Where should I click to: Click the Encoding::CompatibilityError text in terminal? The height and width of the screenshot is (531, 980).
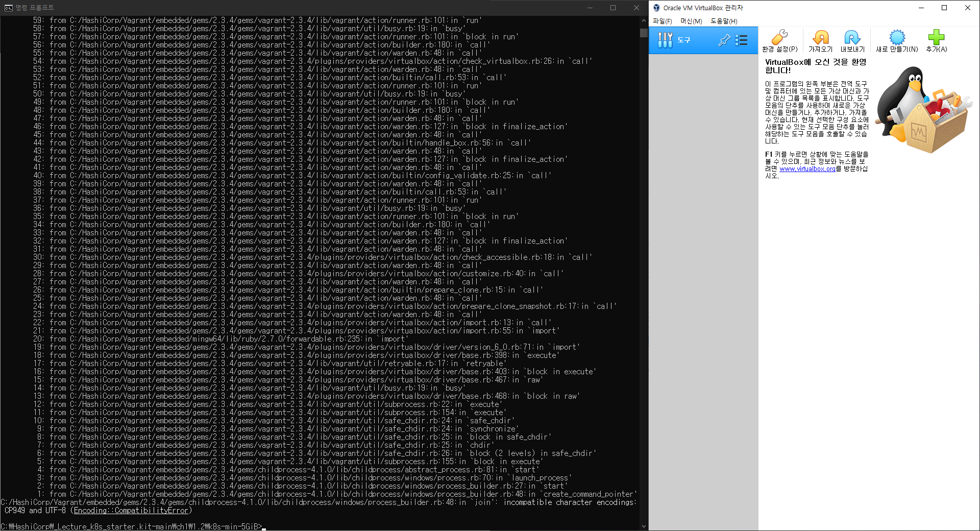(x=131, y=511)
